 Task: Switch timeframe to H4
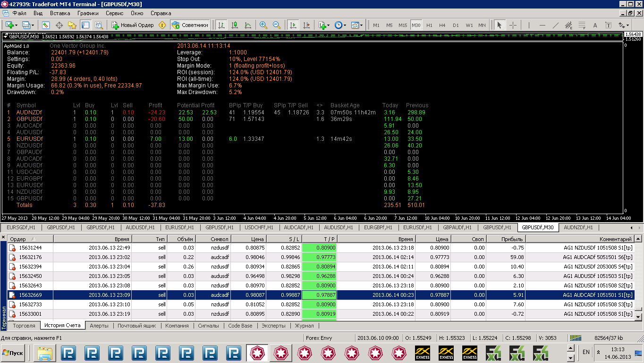click(442, 25)
